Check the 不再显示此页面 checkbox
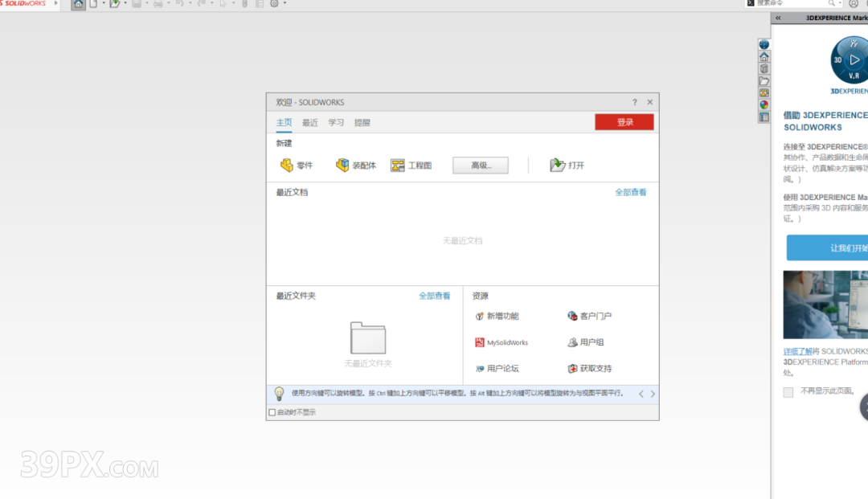 click(788, 392)
